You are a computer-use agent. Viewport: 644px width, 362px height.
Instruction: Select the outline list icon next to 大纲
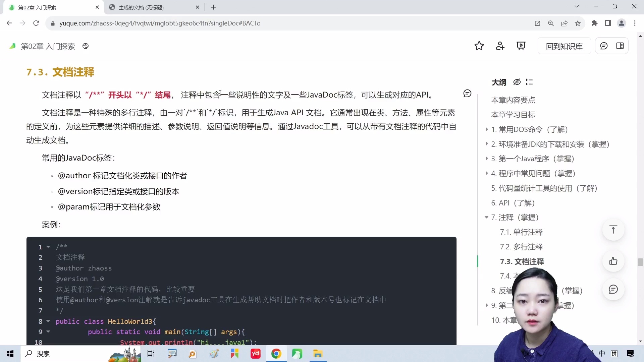(529, 82)
